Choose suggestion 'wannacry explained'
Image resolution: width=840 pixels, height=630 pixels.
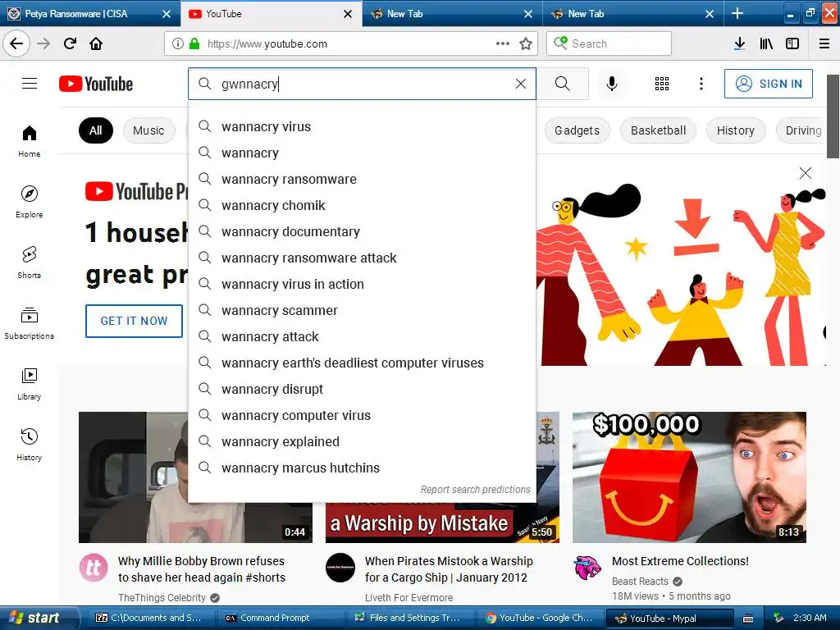point(362,442)
